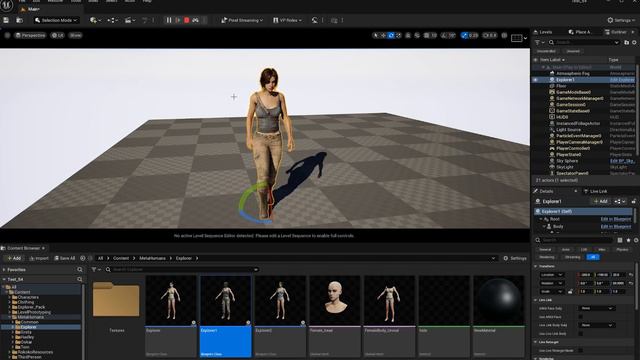Enable Use Live Link Body checkbox
The height and width of the screenshot is (360, 640).
click(581, 334)
